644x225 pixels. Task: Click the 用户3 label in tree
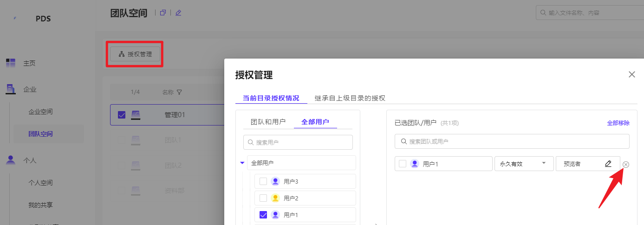coord(291,181)
